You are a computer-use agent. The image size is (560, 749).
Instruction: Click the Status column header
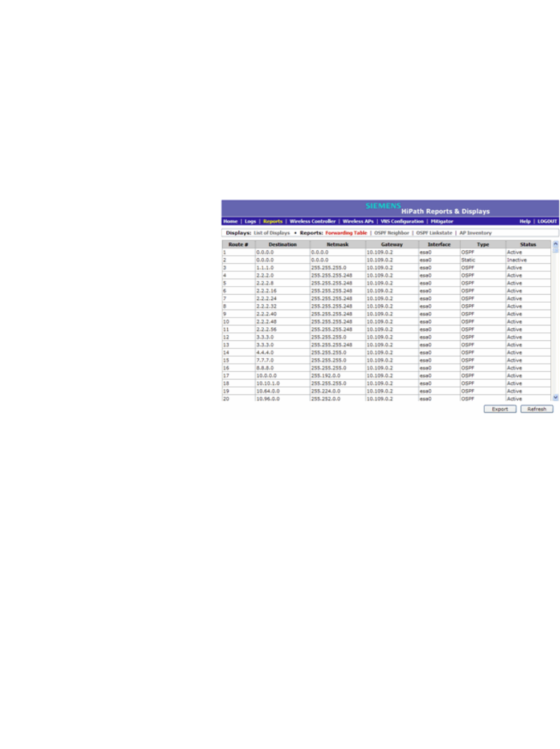(x=528, y=245)
